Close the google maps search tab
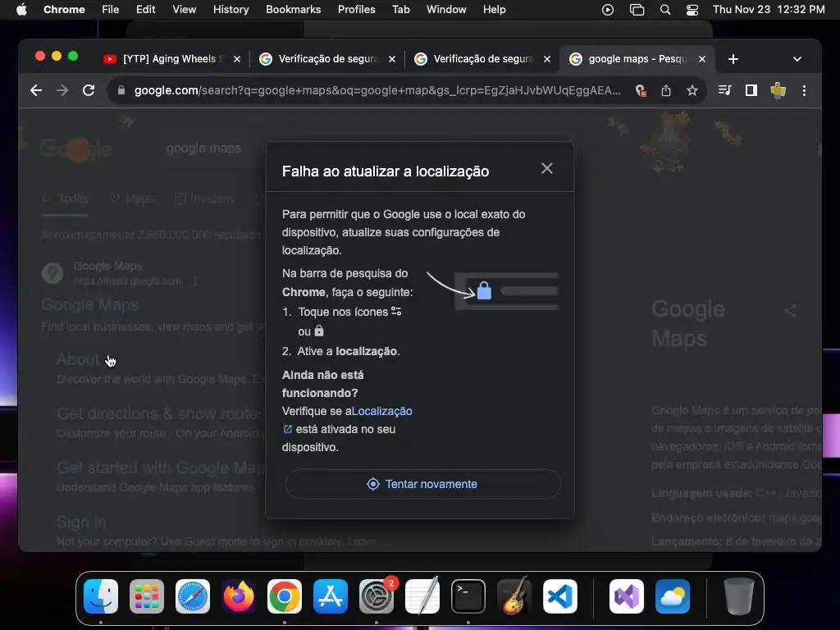This screenshot has height=630, width=840. (x=702, y=59)
